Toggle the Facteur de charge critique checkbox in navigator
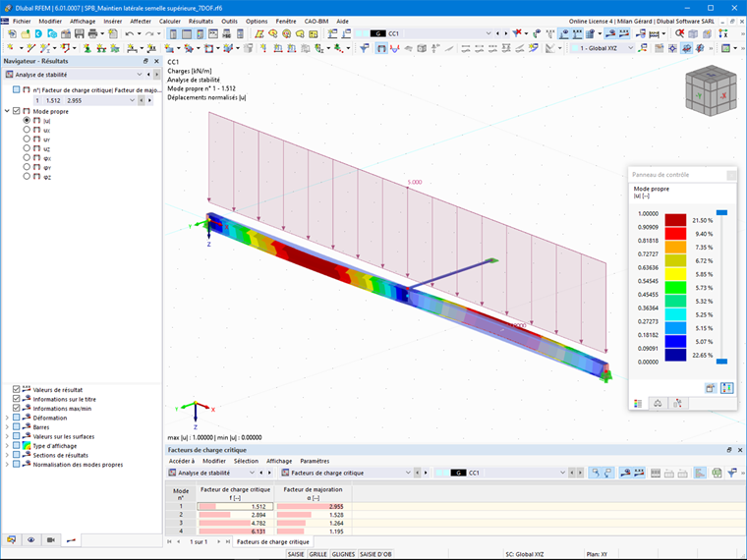The image size is (747, 560). (x=17, y=89)
